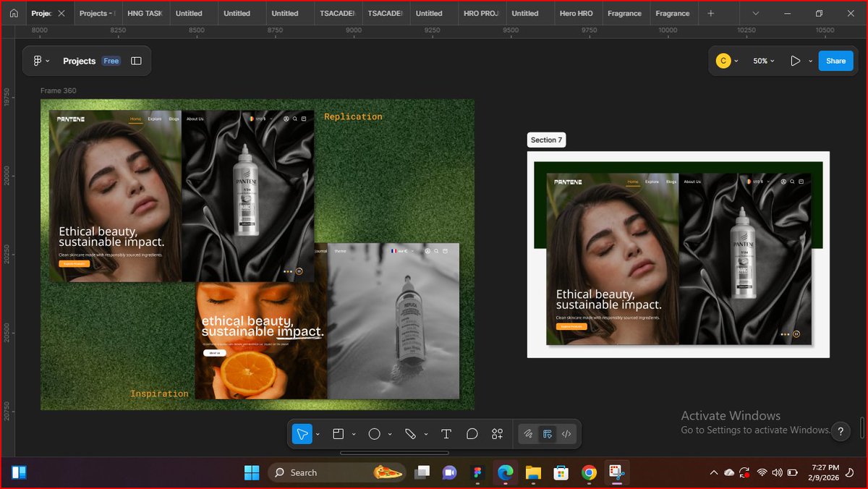Image resolution: width=868 pixels, height=489 pixels.
Task: Click the Free plan badge
Action: click(x=111, y=61)
